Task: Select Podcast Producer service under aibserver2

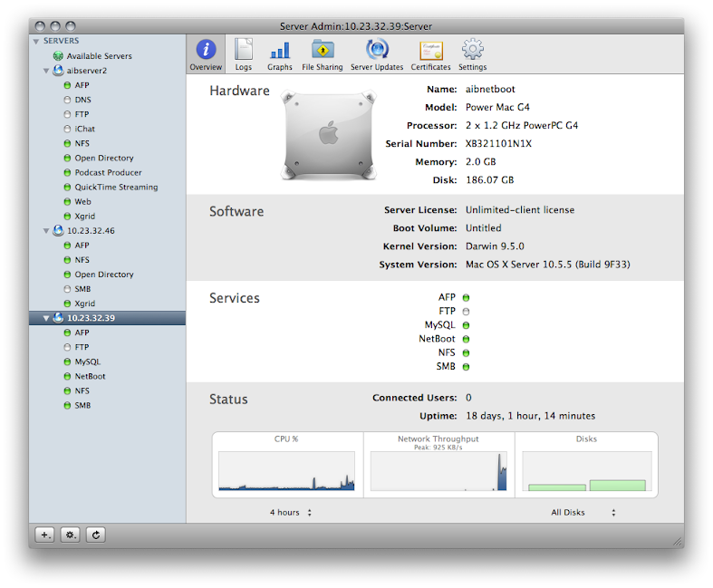Action: (108, 172)
